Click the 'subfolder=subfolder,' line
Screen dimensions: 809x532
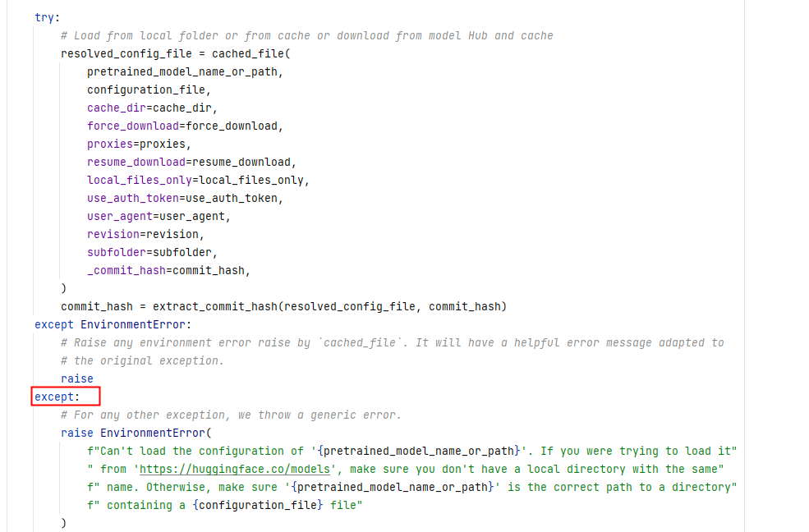152,252
